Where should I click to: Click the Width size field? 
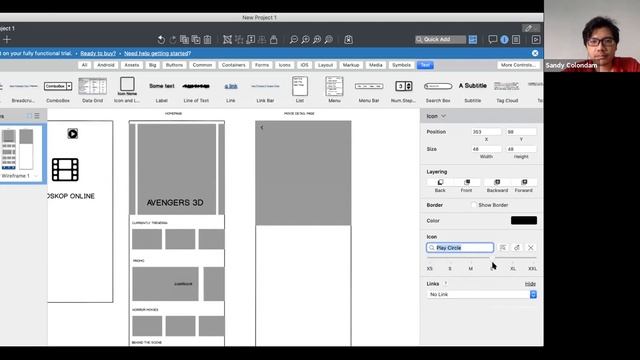pos(486,149)
